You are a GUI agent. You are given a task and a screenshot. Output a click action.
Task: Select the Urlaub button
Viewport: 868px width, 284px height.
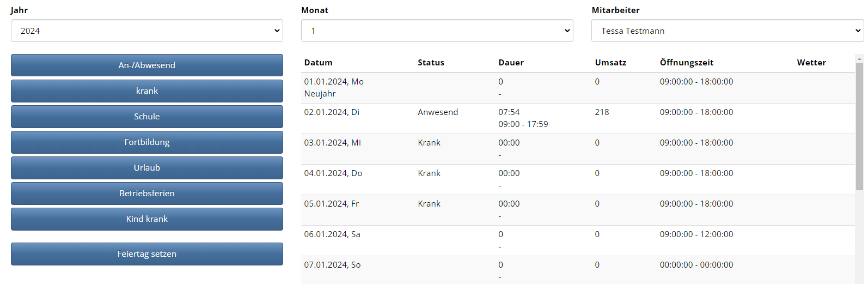point(146,167)
